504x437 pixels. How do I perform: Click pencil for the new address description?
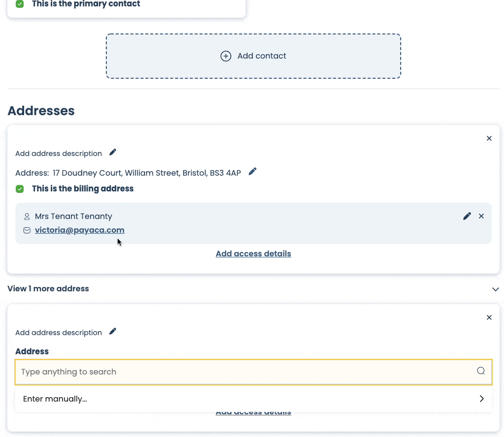click(x=113, y=332)
